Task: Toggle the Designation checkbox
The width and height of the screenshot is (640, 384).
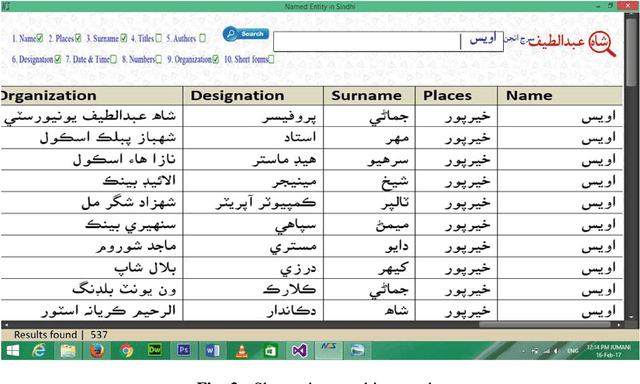Action: 58,59
